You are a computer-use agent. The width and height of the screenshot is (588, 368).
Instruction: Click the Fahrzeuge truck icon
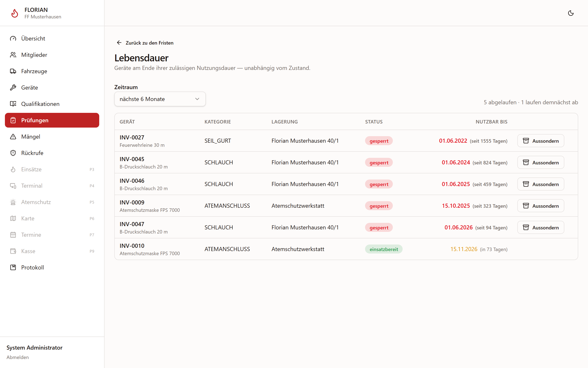tap(13, 71)
